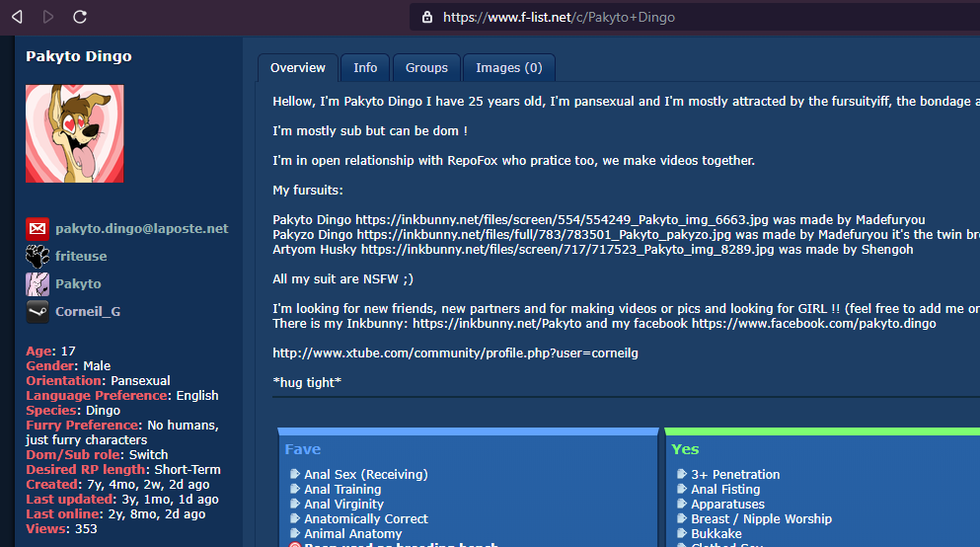980x547 pixels.
Task: Click the Created: 7y, 4mo line
Action: pyautogui.click(x=117, y=485)
